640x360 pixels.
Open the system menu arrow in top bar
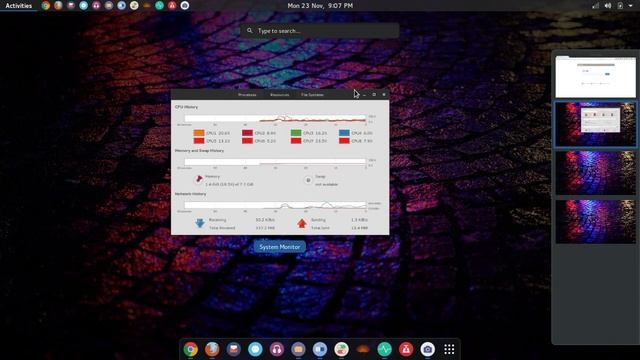click(631, 6)
